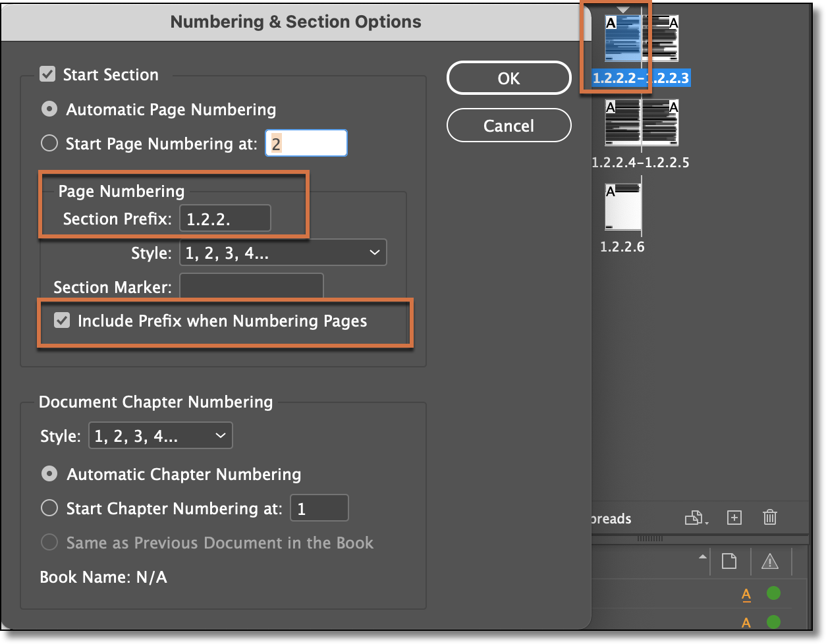Dismiss the dialog with Cancel
Image resolution: width=826 pixels, height=644 pixels.
pos(509,125)
